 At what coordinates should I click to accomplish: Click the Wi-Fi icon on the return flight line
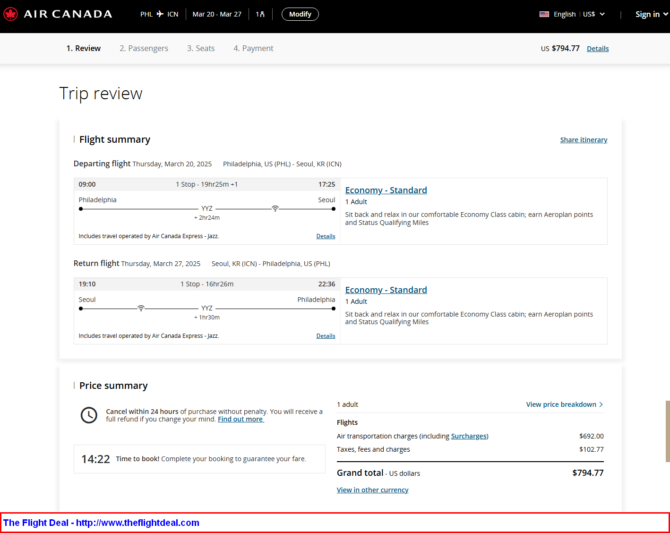pos(141,308)
